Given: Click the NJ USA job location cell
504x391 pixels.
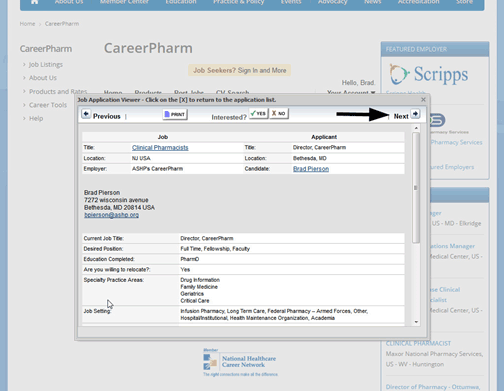Looking at the screenshot, I should (x=141, y=158).
